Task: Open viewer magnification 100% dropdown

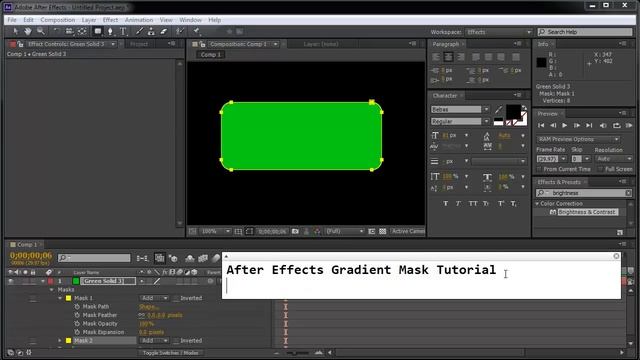Action: pos(216,231)
